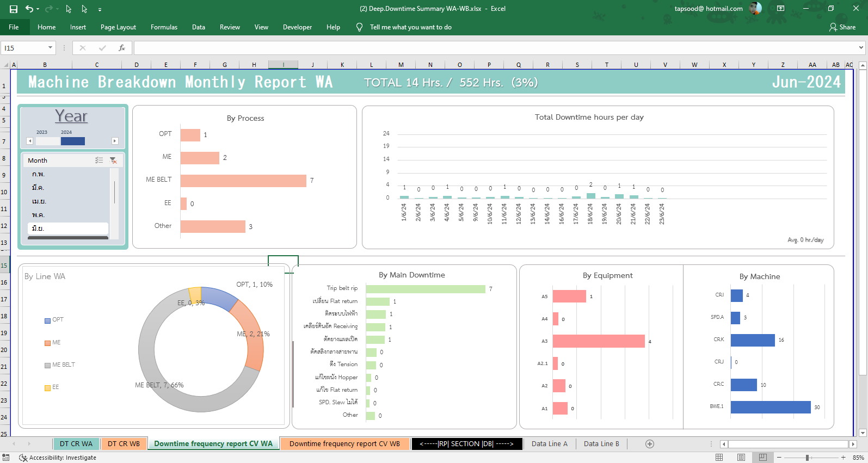Image resolution: width=868 pixels, height=463 pixels.
Task: Add a new sheet with plus icon
Action: pos(649,444)
